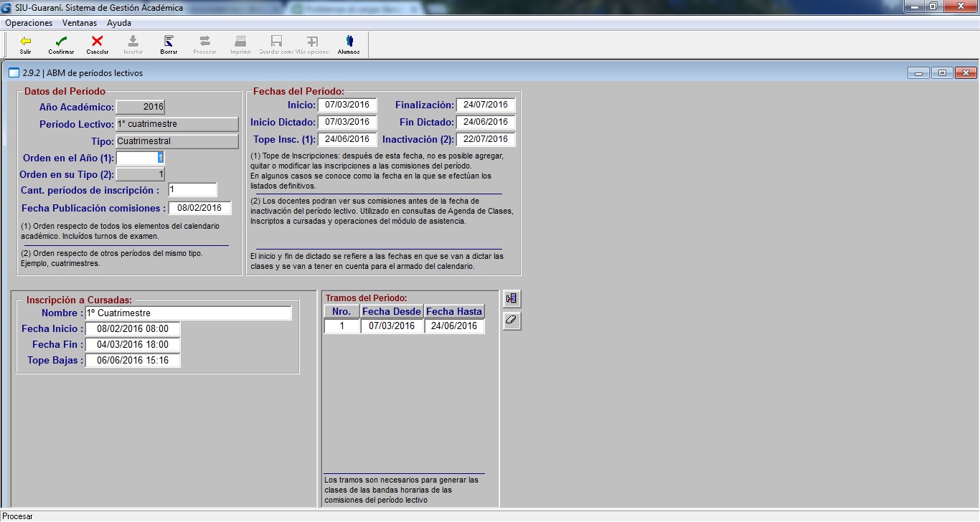This screenshot has width=980, height=522.
Task: Click the Tramos del Período heading
Action: (x=366, y=298)
